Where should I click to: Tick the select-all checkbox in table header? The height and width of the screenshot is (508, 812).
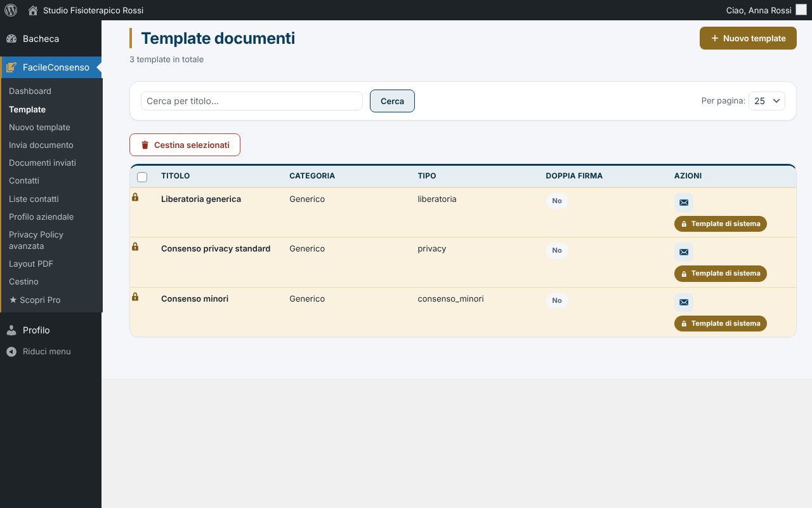pyautogui.click(x=142, y=177)
